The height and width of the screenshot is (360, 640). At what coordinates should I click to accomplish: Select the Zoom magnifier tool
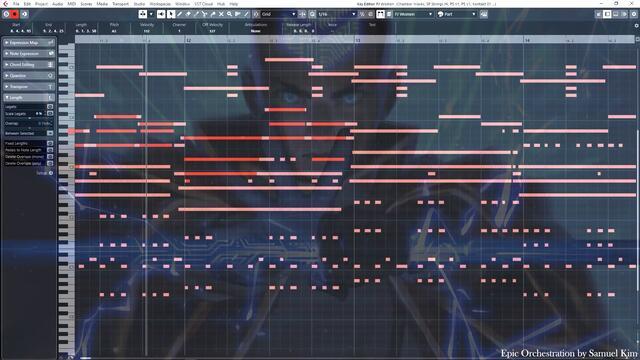(229, 14)
